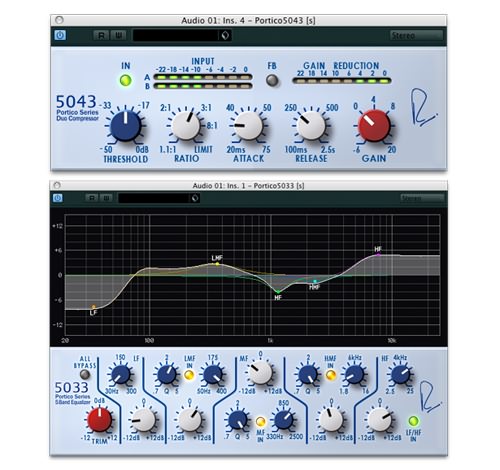Enable Write automation (W) in Portico5043 window
The height and width of the screenshot is (470, 500).
click(118, 35)
